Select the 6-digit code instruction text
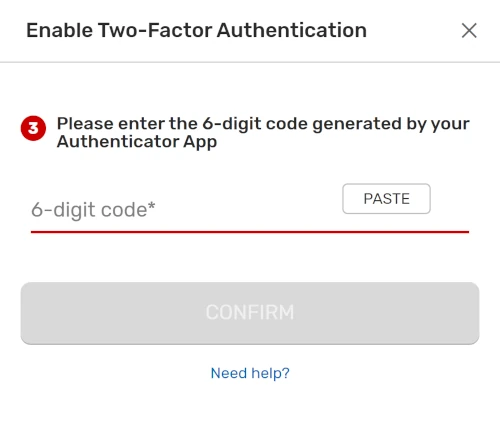 (263, 132)
